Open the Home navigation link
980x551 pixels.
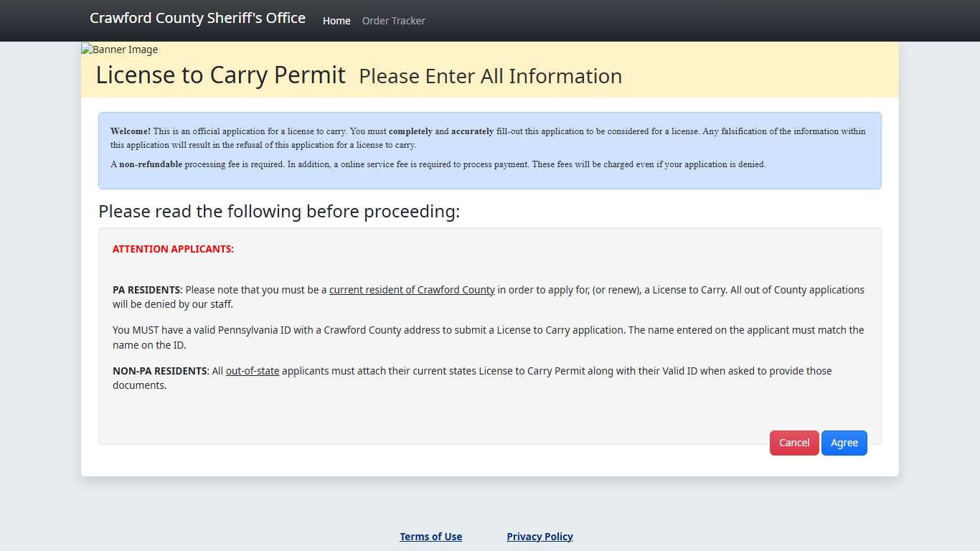coord(336,21)
